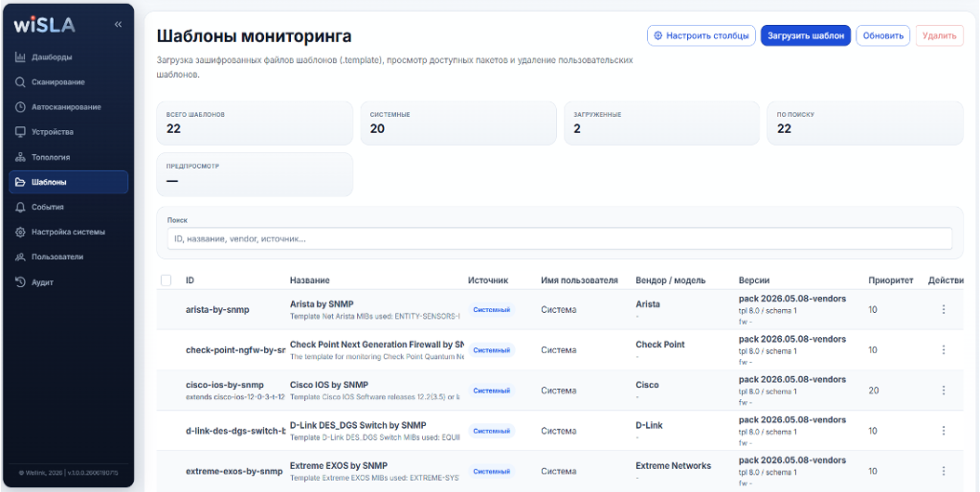980x492 pixels.
Task: Click the Удалить button
Action: (940, 35)
